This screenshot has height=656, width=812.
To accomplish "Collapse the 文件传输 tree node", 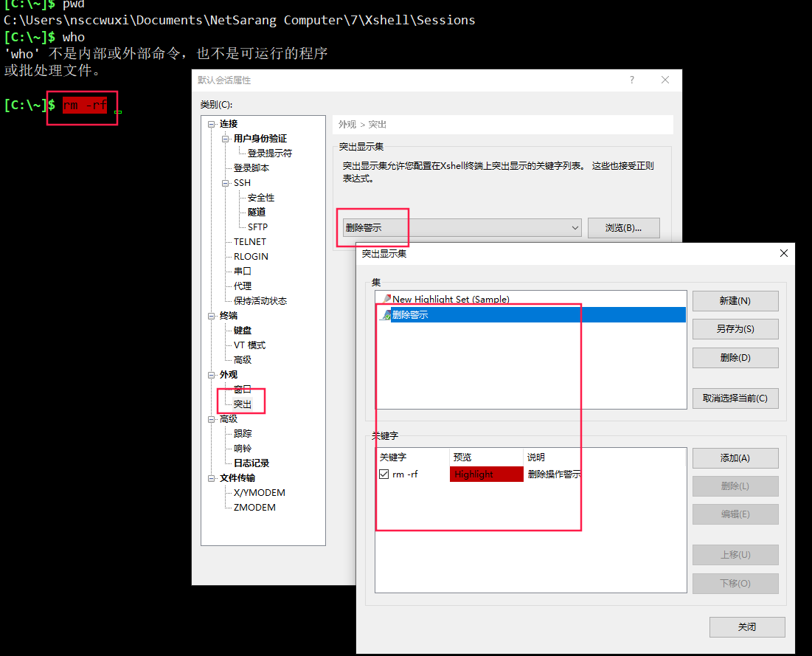I will coord(211,478).
